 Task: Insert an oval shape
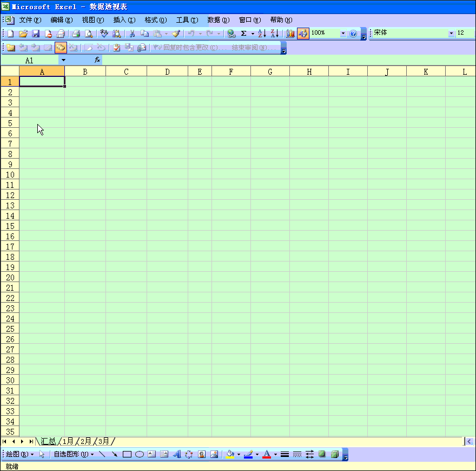(x=139, y=454)
